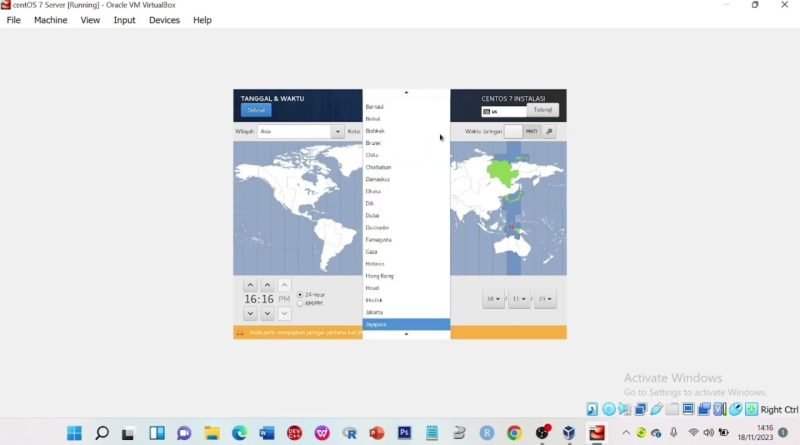Choose Gaza in the city list
Image resolution: width=800 pixels, height=445 pixels.
(x=406, y=252)
